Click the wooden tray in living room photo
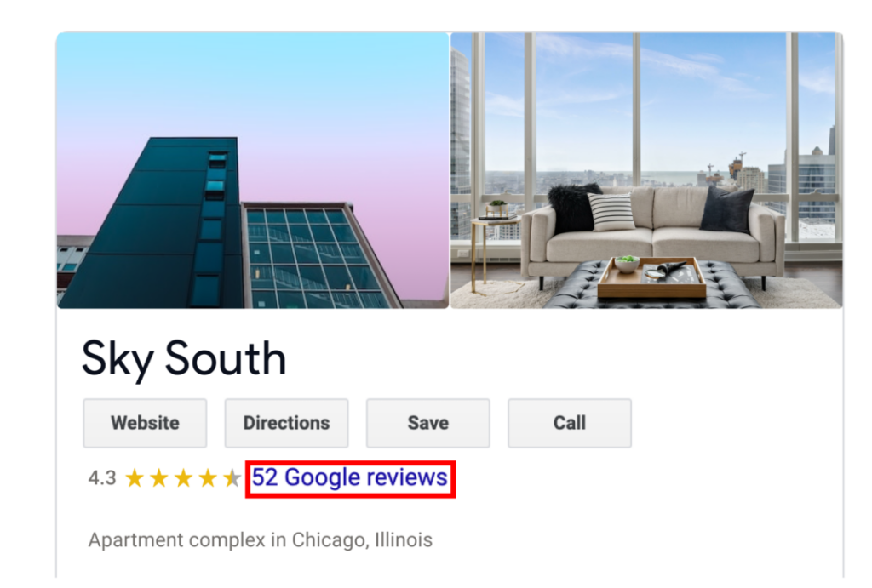Viewport: 872px width, 588px height. click(x=651, y=278)
